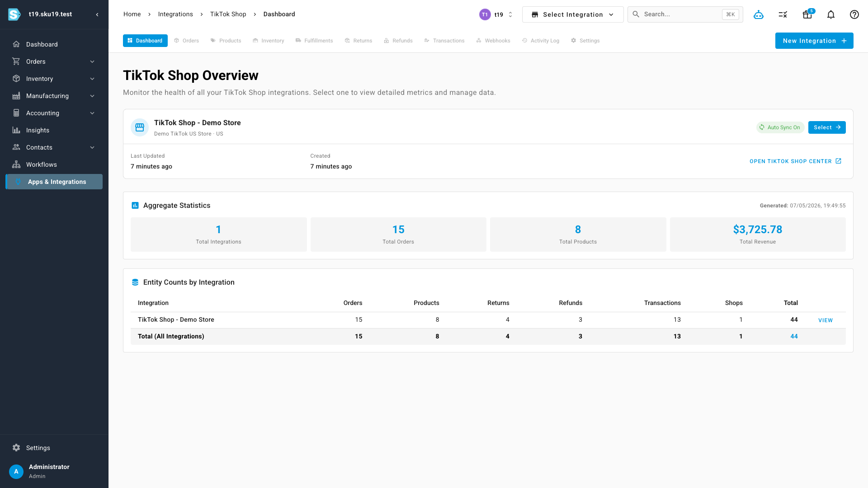Image resolution: width=868 pixels, height=488 pixels.
Task: Open the notifications bell
Action: point(831,14)
